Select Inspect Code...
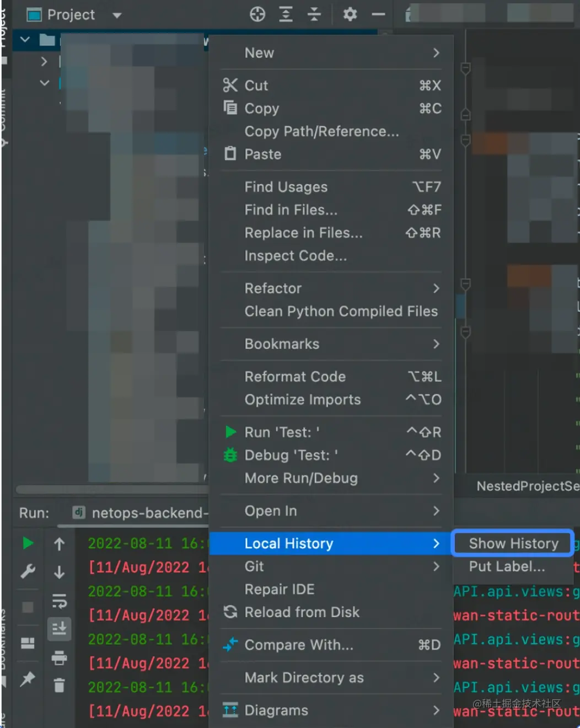 pyautogui.click(x=331, y=256)
